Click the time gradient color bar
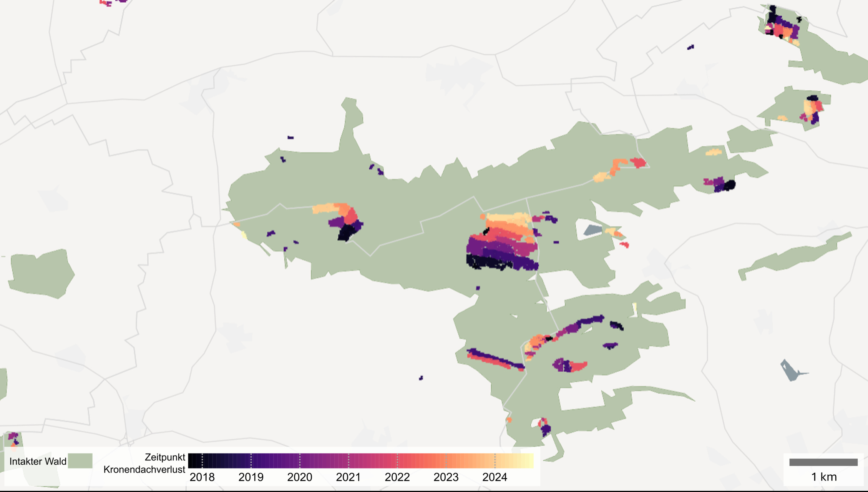The height and width of the screenshot is (492, 868). (x=361, y=460)
